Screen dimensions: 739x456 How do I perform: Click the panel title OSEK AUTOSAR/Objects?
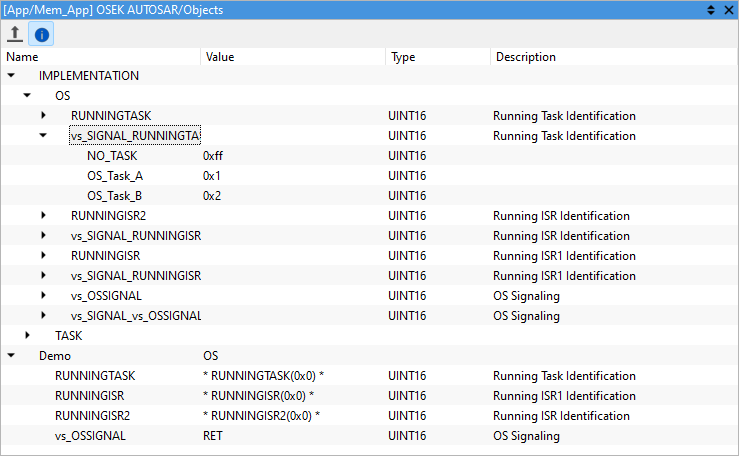[x=160, y=10]
